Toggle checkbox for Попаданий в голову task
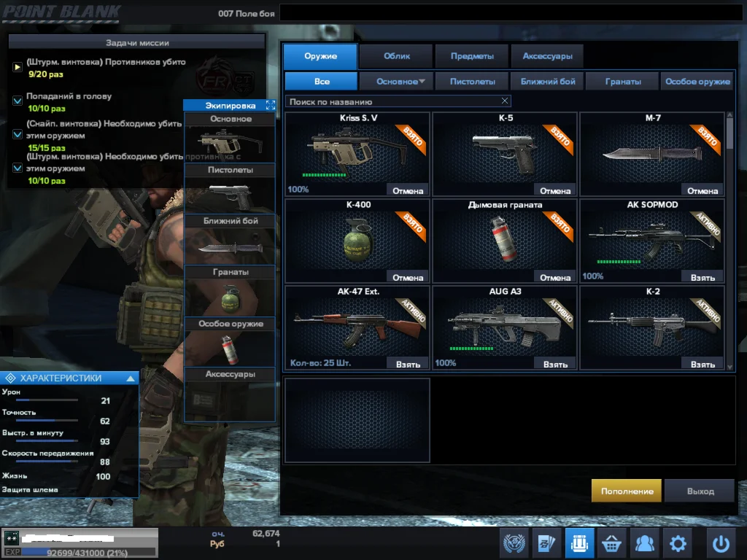The height and width of the screenshot is (560, 747). [x=18, y=101]
